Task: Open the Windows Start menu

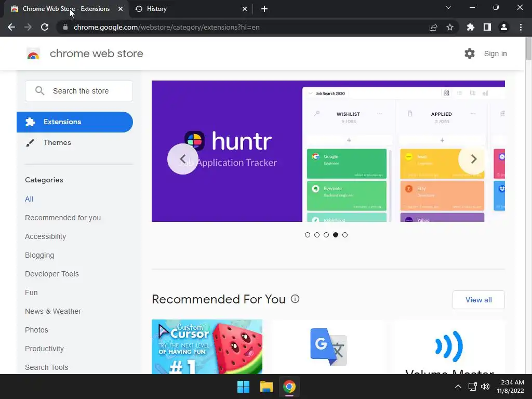Action: [243, 387]
